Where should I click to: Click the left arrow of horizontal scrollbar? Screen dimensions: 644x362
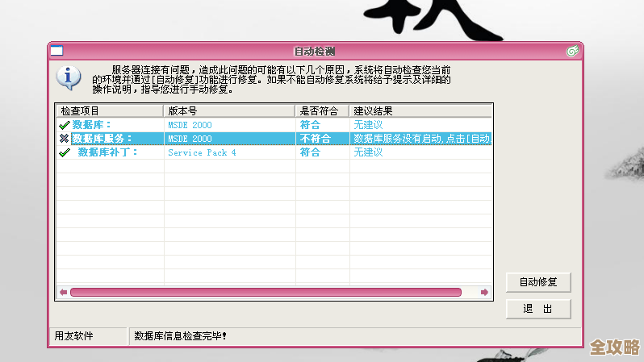point(63,292)
